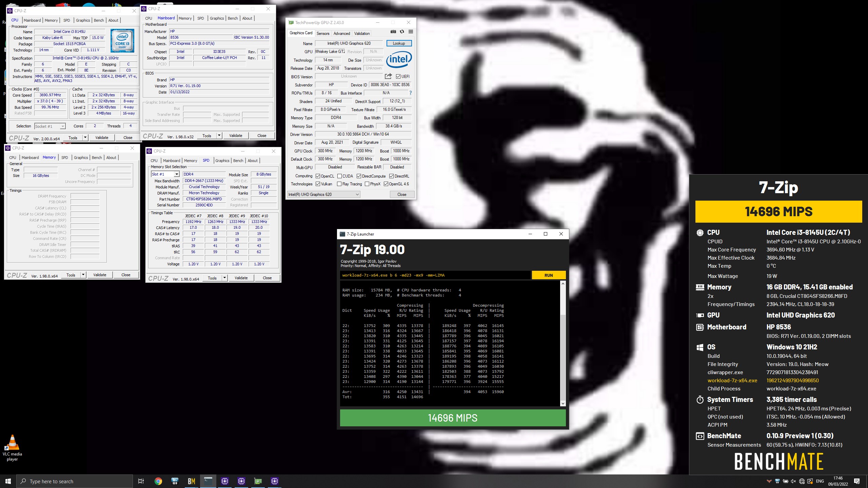Expand Tools arrow in CPU-Z Mainboard window
The image size is (868, 488).
(219, 136)
